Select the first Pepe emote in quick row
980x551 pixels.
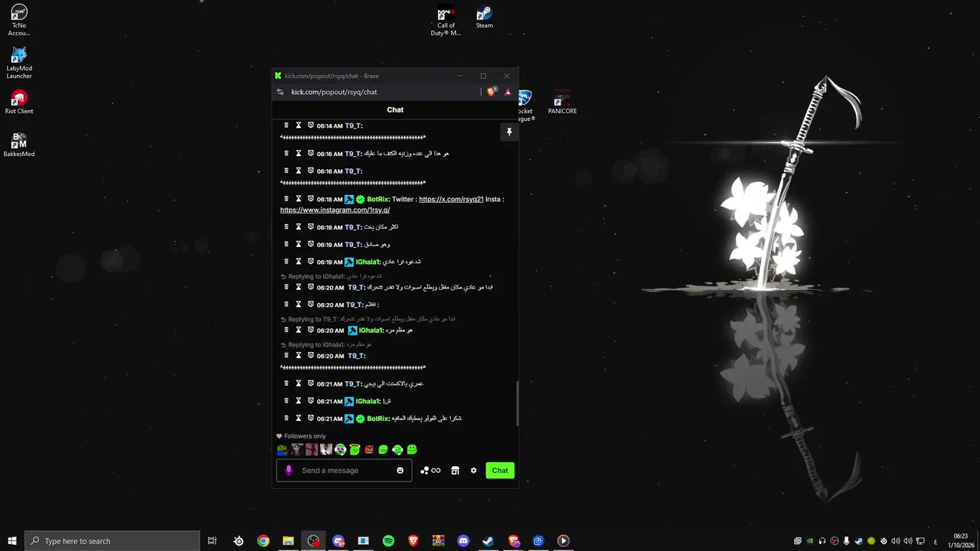(283, 450)
